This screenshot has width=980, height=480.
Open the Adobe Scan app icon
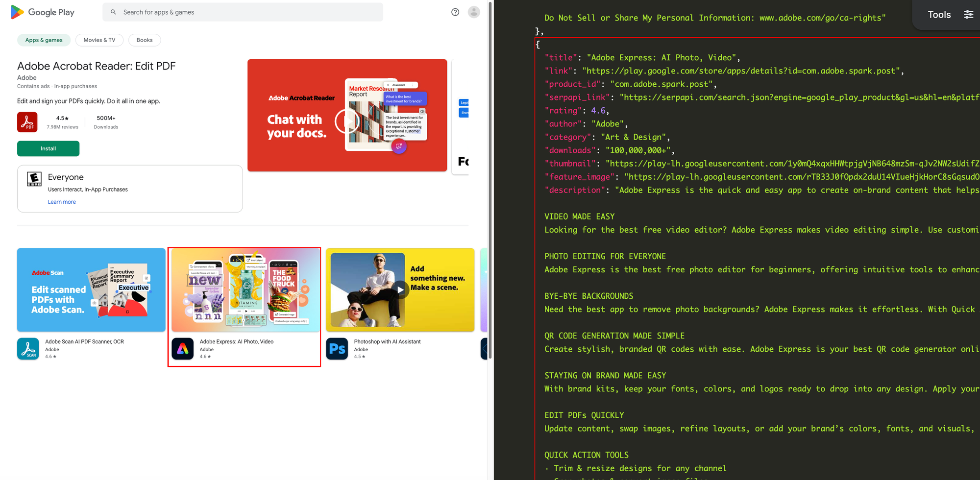(x=28, y=349)
